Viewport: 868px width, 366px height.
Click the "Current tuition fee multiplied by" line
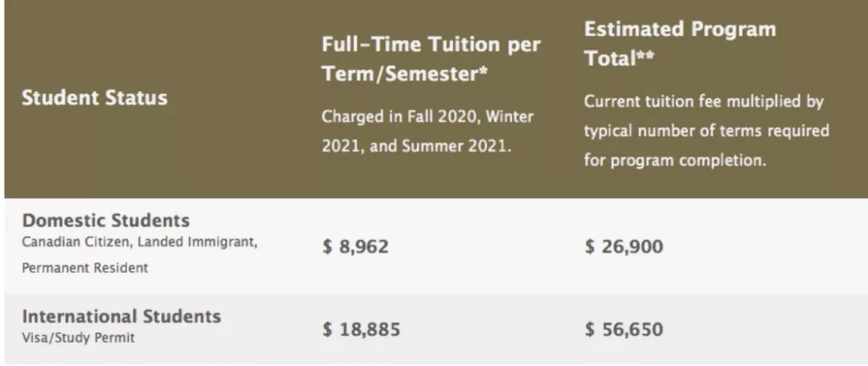pos(704,102)
